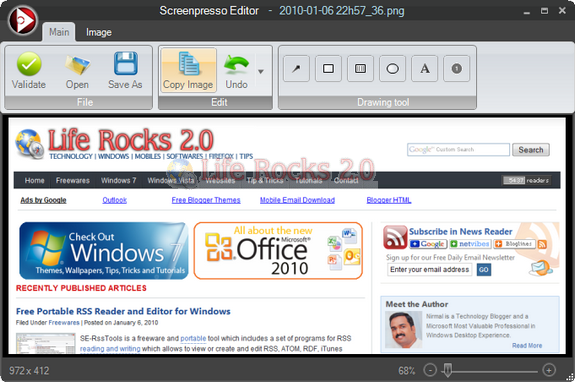Click the Meet the Author heading
Screen dimensions: 575x382
pyautogui.click(x=417, y=304)
